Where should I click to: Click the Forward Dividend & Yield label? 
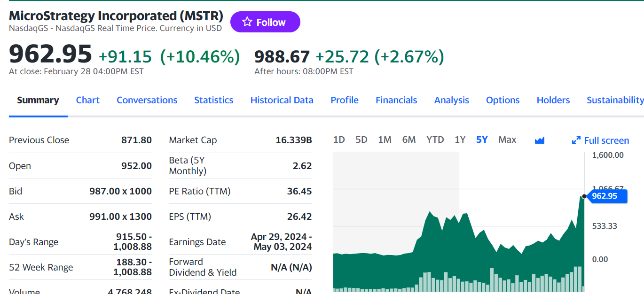(x=203, y=267)
